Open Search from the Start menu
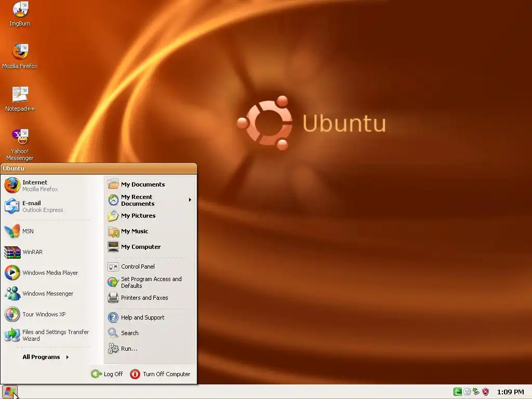The image size is (532, 399). (x=150, y=333)
